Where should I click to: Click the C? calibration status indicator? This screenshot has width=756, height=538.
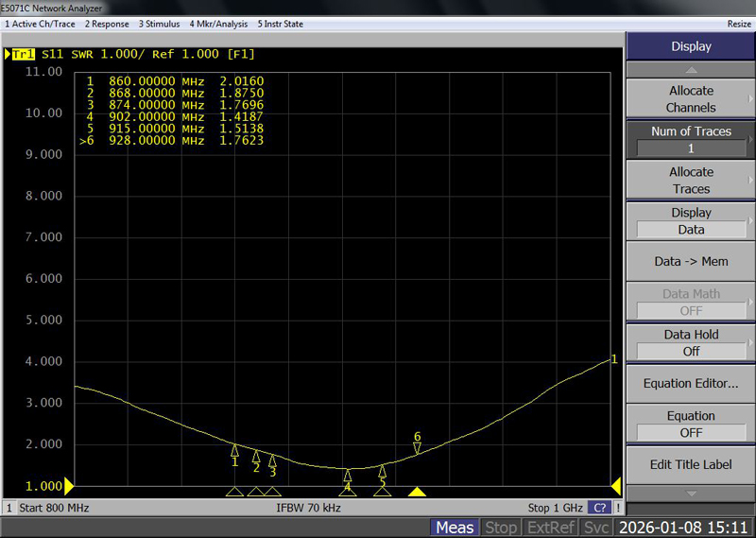pyautogui.click(x=598, y=508)
